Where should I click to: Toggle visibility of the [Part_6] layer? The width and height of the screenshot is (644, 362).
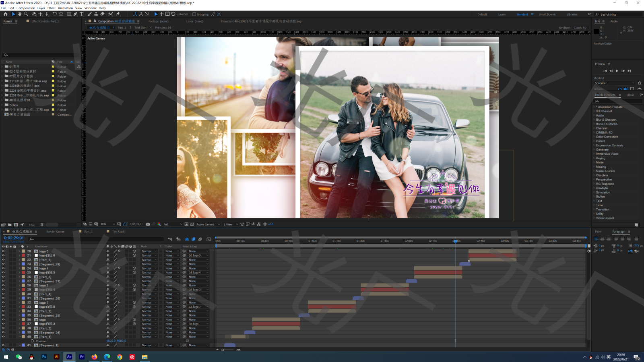coord(3,260)
